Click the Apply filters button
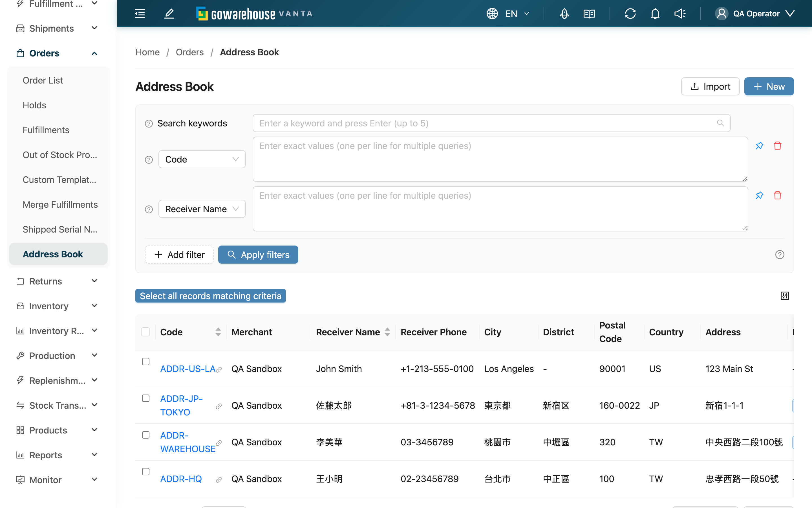The image size is (812, 508). [x=258, y=255]
